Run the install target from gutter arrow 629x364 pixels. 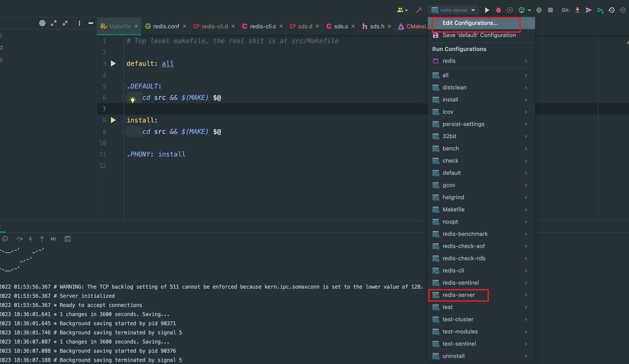[x=113, y=120]
